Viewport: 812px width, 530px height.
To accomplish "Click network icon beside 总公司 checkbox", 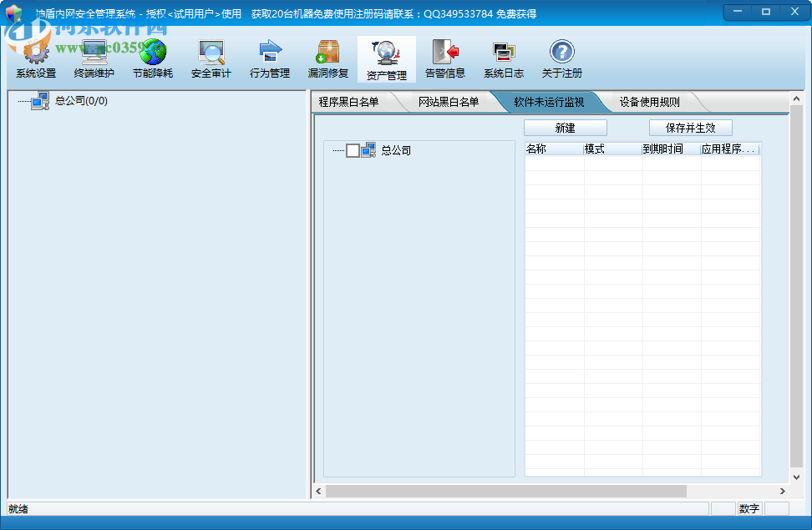I will coord(368,150).
